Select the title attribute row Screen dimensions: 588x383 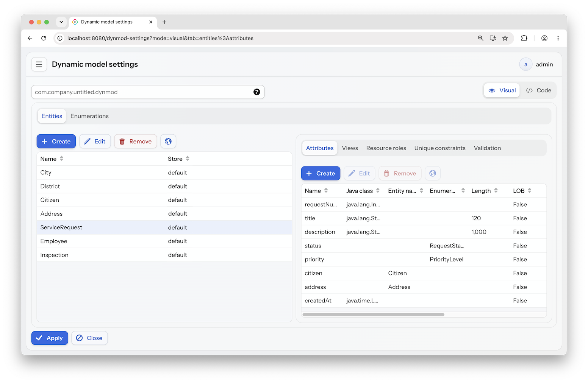[x=424, y=218]
